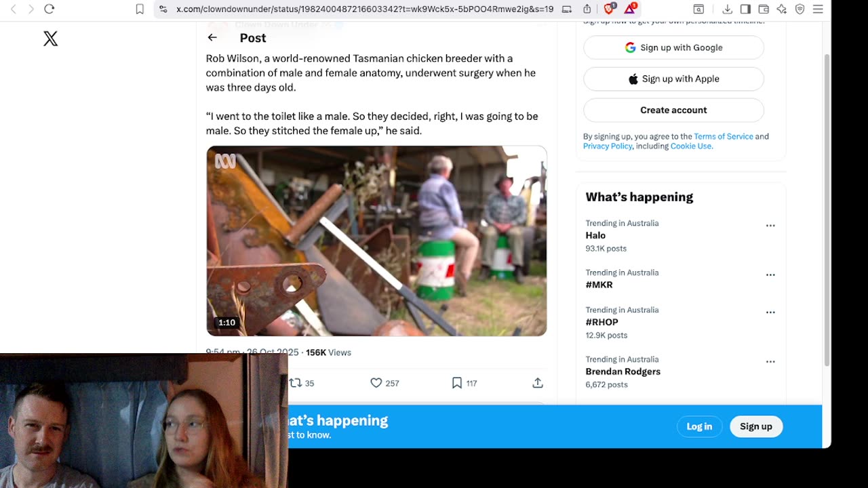Click Create account button
The height and width of the screenshot is (488, 868).
click(673, 110)
